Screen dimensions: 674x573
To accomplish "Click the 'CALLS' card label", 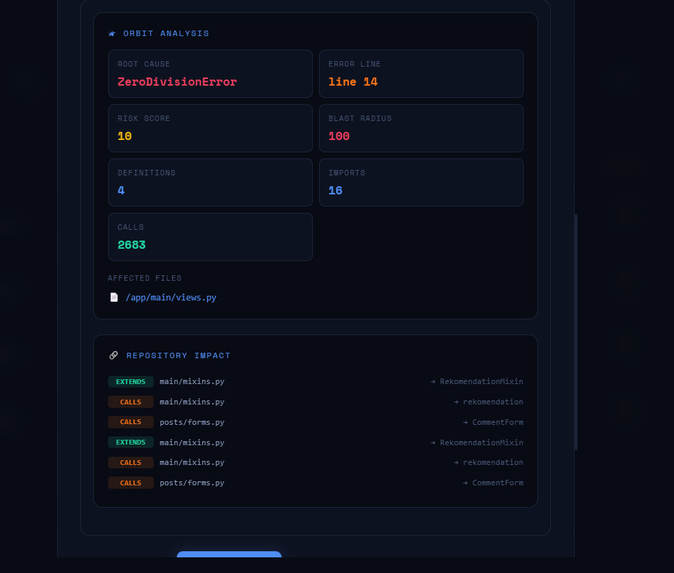I will [x=131, y=227].
